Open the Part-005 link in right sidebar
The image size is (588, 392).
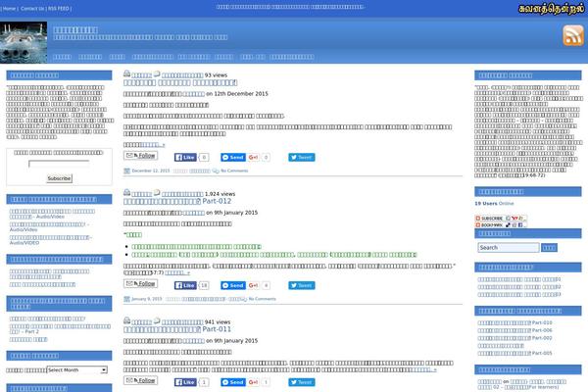pyautogui.click(x=514, y=354)
